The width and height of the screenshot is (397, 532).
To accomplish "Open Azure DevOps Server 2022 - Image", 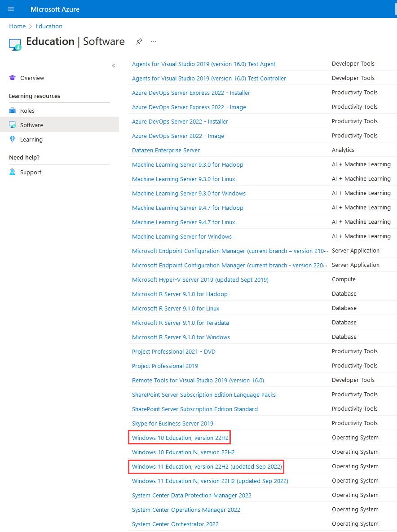I will click(178, 136).
